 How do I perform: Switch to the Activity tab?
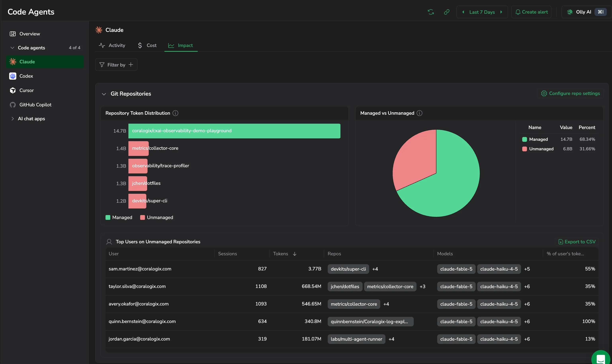tap(112, 45)
